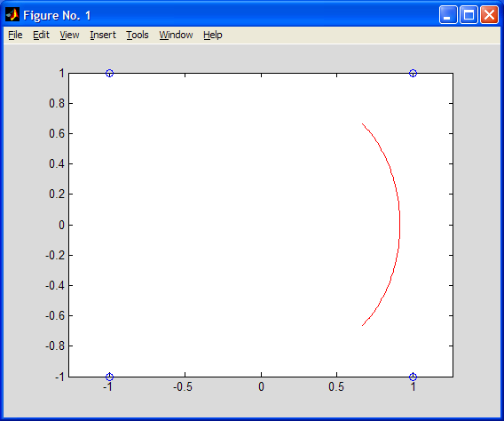504x421 pixels.
Task: Open the Edit menu
Action: pos(41,35)
